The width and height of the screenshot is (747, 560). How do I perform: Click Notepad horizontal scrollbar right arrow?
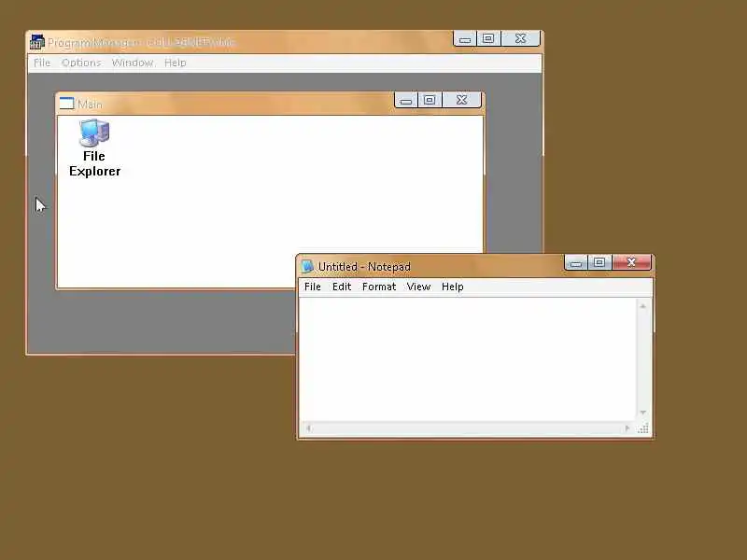pyautogui.click(x=627, y=428)
